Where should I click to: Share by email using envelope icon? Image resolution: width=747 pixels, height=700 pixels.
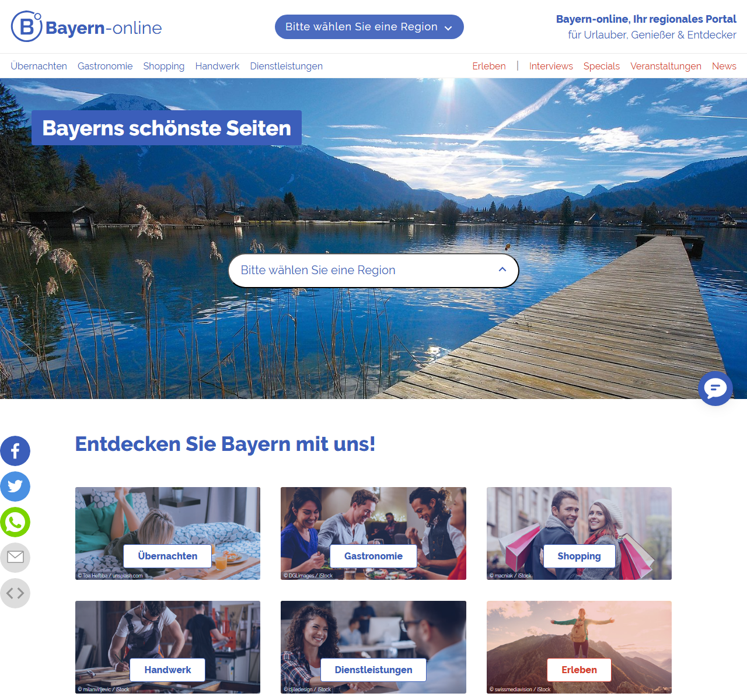tap(15, 558)
